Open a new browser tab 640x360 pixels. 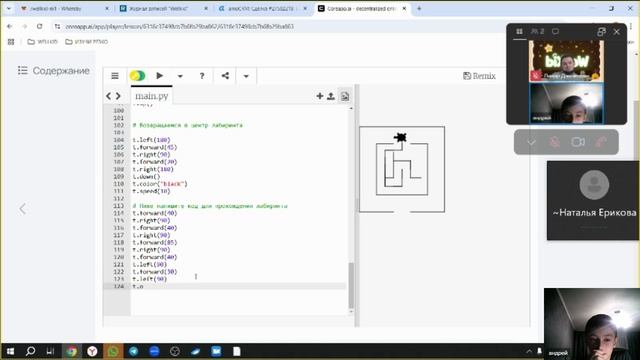419,8
